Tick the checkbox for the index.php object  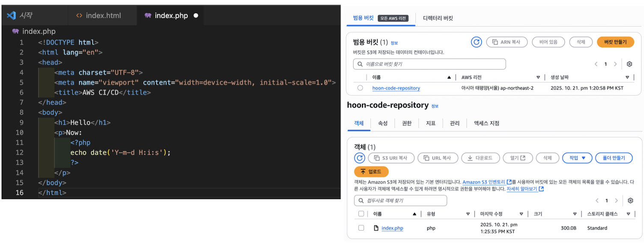(x=361, y=228)
